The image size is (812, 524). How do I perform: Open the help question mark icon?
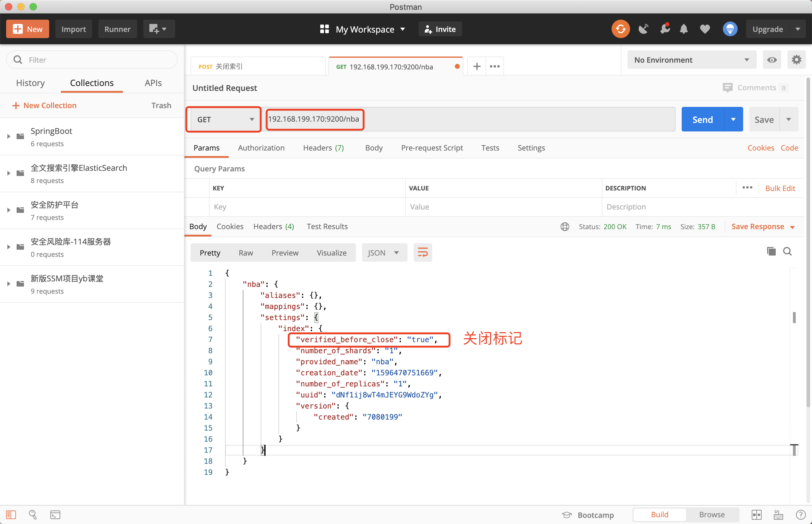pyautogui.click(x=801, y=514)
